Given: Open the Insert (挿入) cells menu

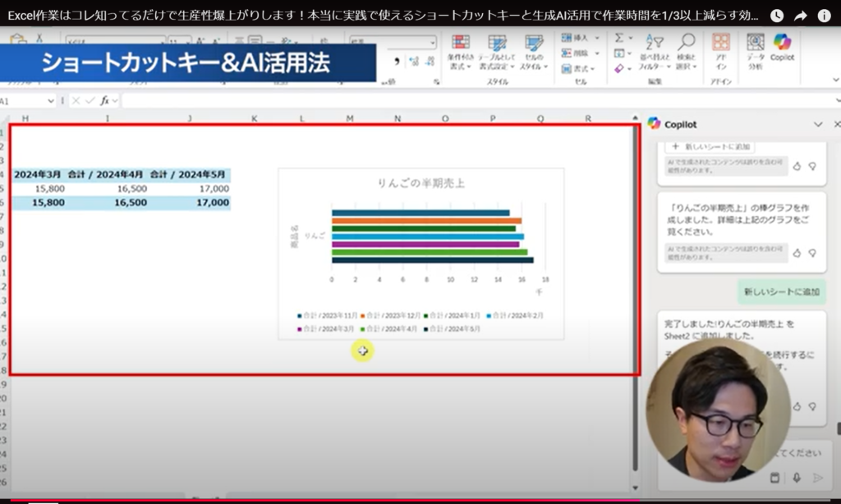Looking at the screenshot, I should [x=579, y=38].
